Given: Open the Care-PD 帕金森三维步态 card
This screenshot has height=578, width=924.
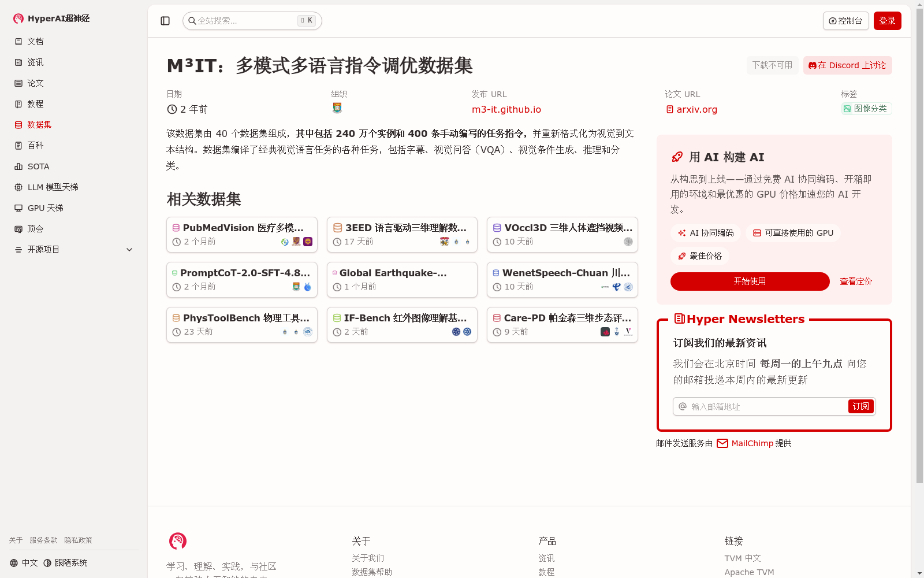Looking at the screenshot, I should coord(562,325).
